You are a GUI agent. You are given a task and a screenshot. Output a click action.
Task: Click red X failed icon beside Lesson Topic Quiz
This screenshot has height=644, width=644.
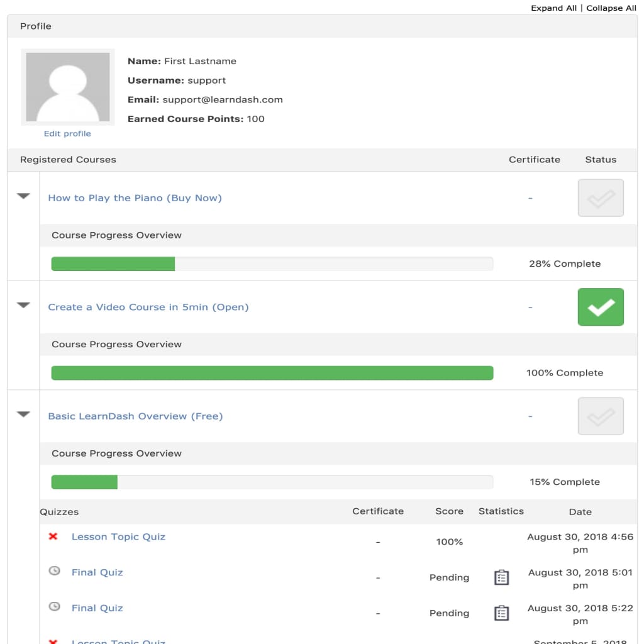(53, 536)
